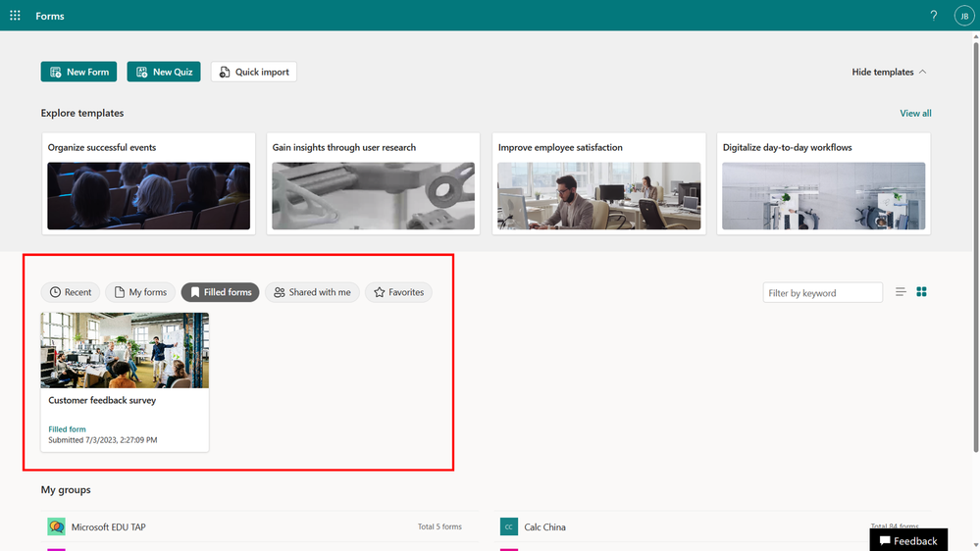Open Organize successful events template
The image size is (980, 551).
pos(149,183)
